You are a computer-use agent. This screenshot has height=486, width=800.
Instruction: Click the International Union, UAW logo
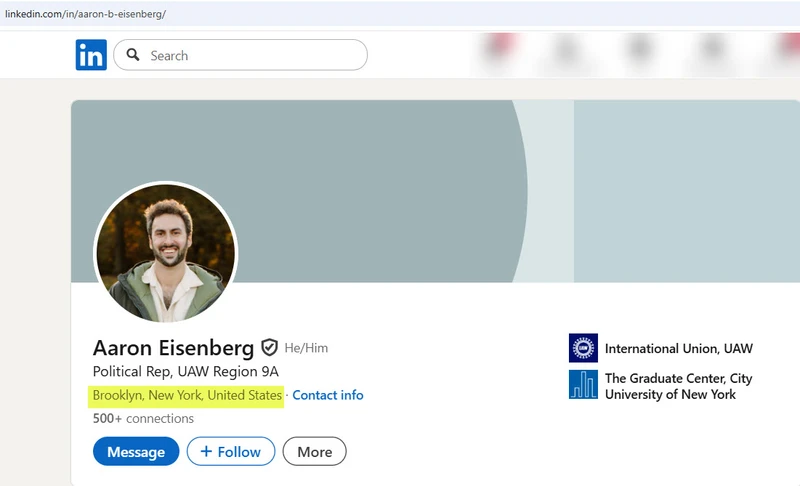point(583,348)
